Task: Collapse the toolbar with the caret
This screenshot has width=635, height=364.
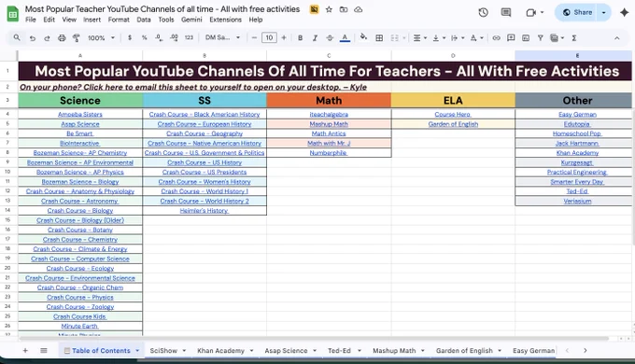Action: 616,38
